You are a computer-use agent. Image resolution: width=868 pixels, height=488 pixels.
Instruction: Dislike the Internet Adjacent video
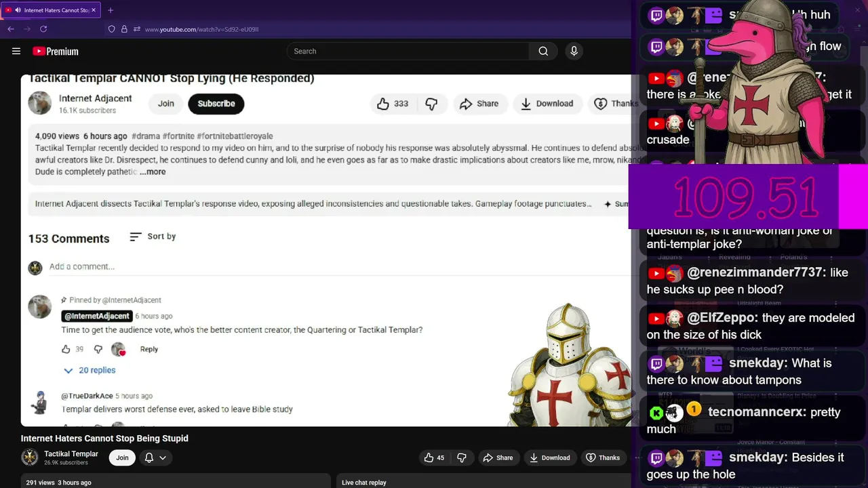point(431,104)
